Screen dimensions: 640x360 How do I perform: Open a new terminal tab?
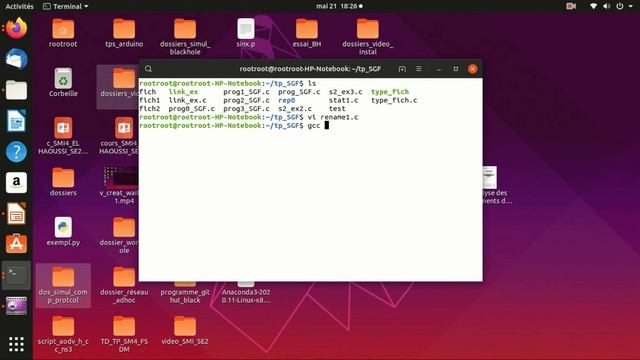pos(402,69)
